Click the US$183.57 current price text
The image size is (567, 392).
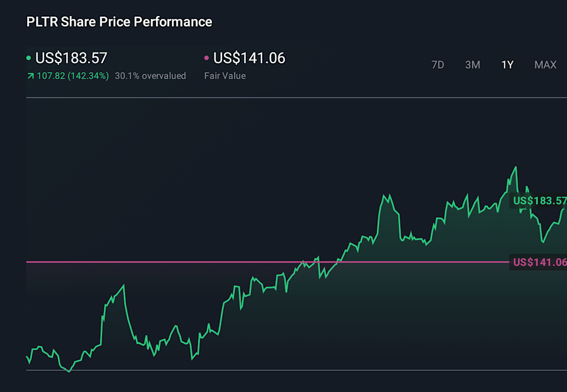point(71,58)
